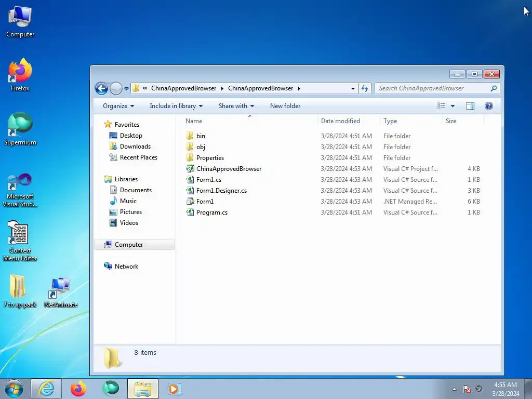Select Computer in navigation pane

click(135, 245)
